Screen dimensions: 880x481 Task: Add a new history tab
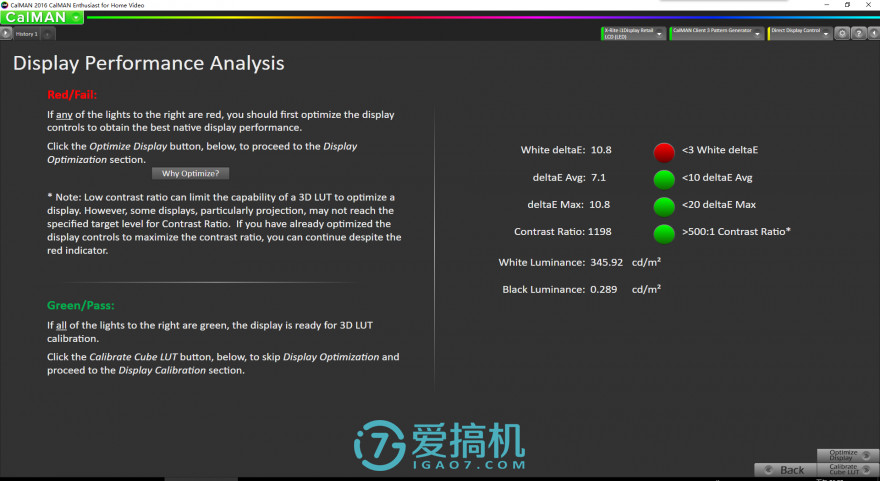point(48,34)
